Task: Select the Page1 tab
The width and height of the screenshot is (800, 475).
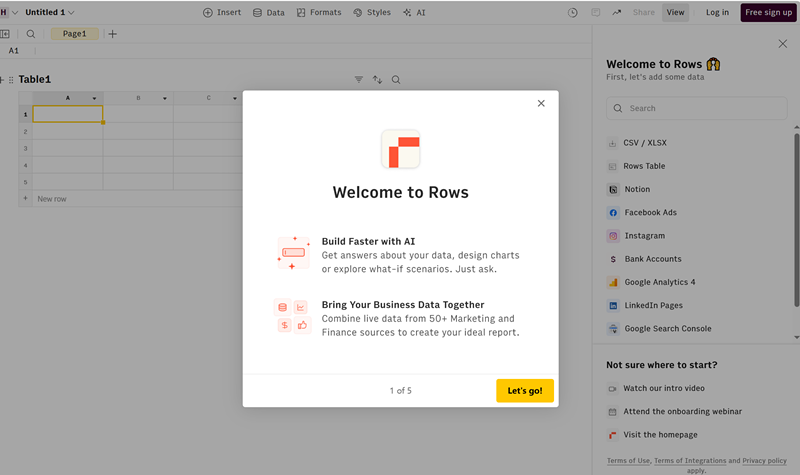Action: 74,34
